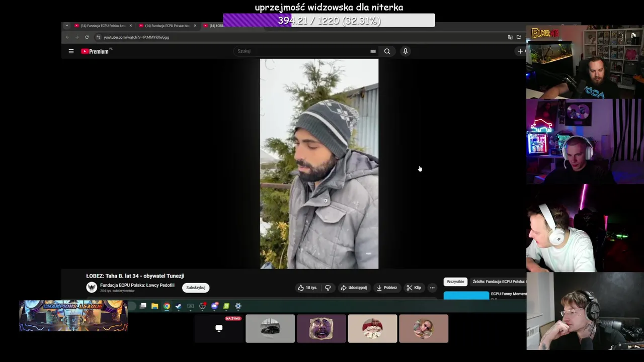Click the webcam of man in white shirt

(x=585, y=228)
